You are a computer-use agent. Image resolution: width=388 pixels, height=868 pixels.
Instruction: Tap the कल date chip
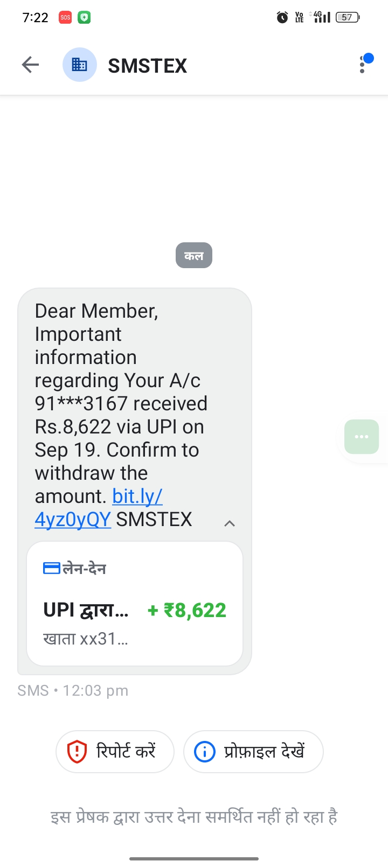(x=194, y=255)
